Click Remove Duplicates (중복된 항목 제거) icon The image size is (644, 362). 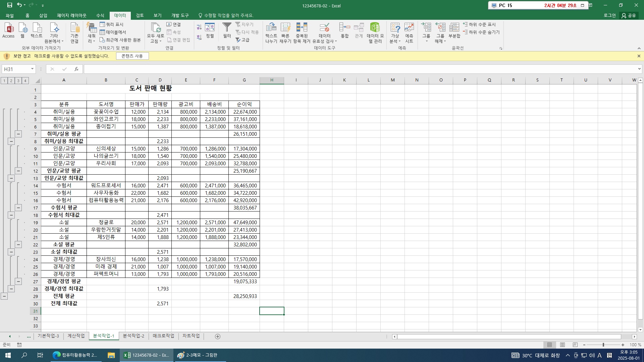pos(302,28)
